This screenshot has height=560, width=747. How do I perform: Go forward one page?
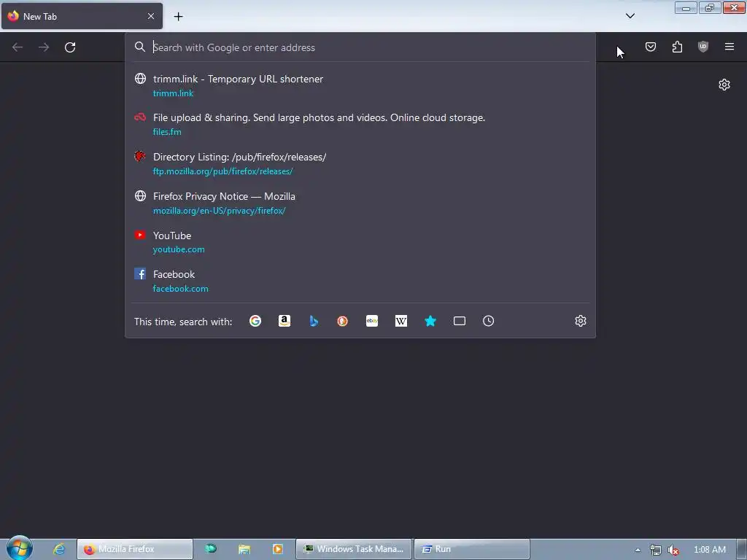coord(44,47)
